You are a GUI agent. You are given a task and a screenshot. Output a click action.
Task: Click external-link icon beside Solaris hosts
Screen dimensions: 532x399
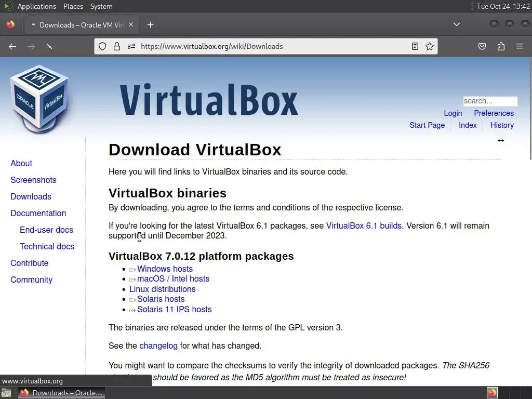132,300
